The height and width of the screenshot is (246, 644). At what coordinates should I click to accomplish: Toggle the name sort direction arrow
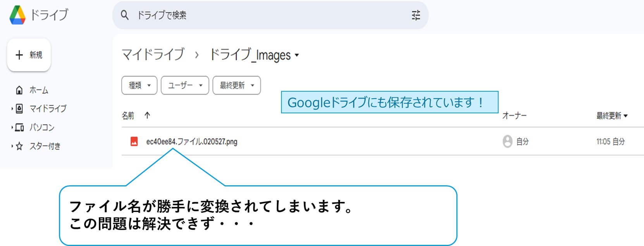(x=147, y=115)
